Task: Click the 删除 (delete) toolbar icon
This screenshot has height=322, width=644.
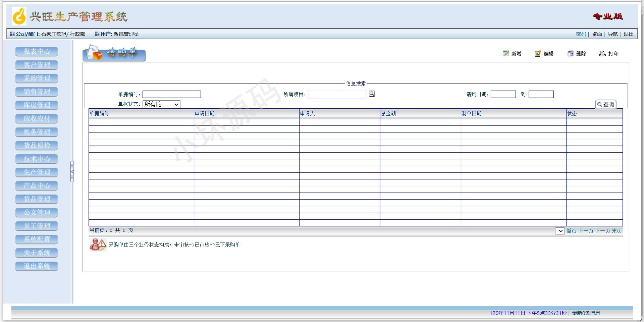Action: click(570, 54)
